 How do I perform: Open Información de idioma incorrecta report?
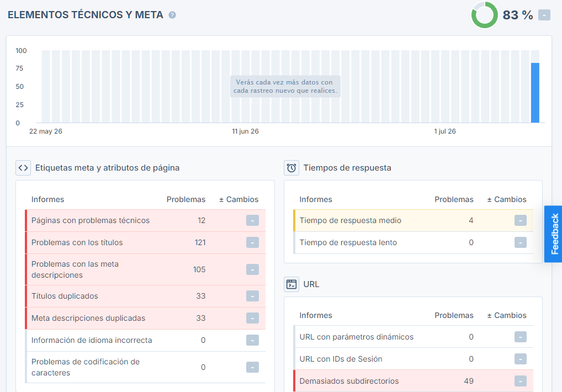click(x=145, y=340)
